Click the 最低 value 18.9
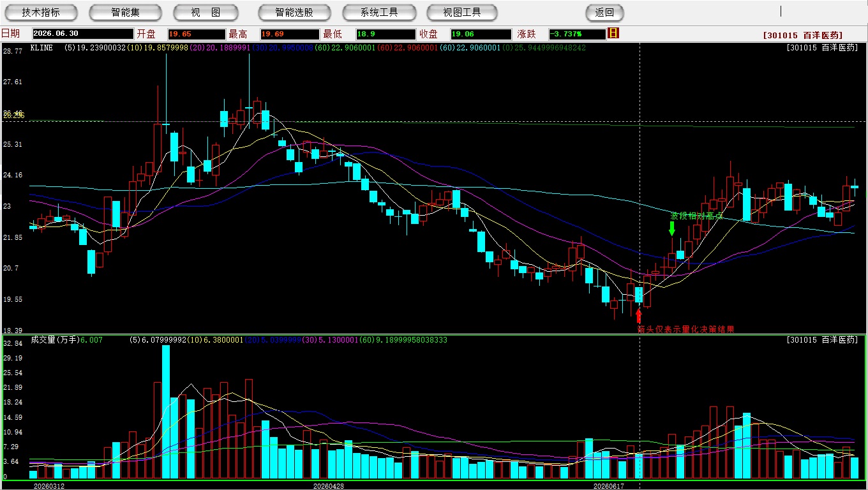Screen dimensions: 868x490 click(x=386, y=34)
